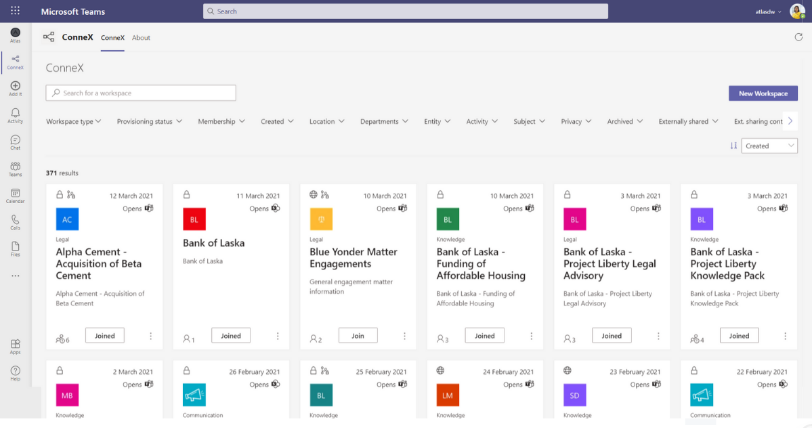This screenshot has height=428, width=812.
Task: Open Help in the sidebar
Action: tap(15, 373)
